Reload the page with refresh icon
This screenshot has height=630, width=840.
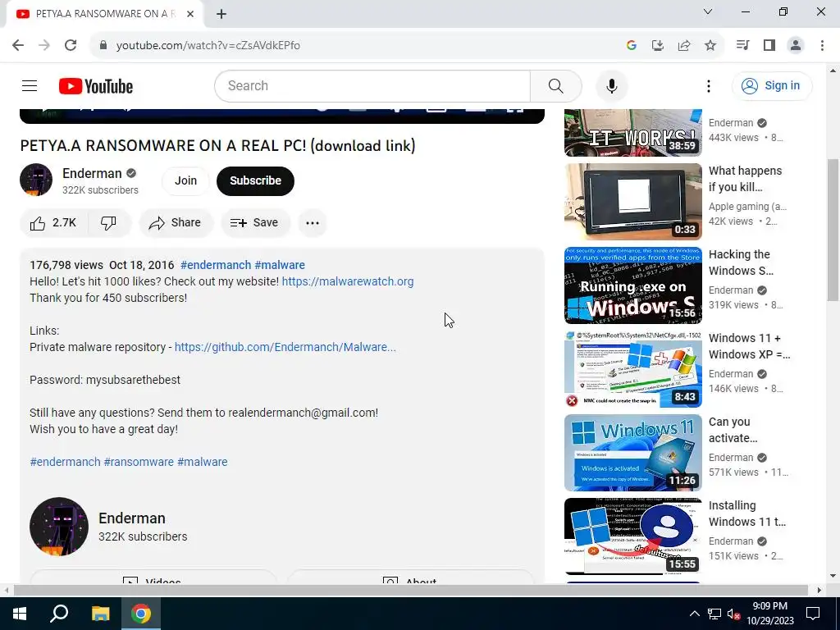tap(71, 45)
